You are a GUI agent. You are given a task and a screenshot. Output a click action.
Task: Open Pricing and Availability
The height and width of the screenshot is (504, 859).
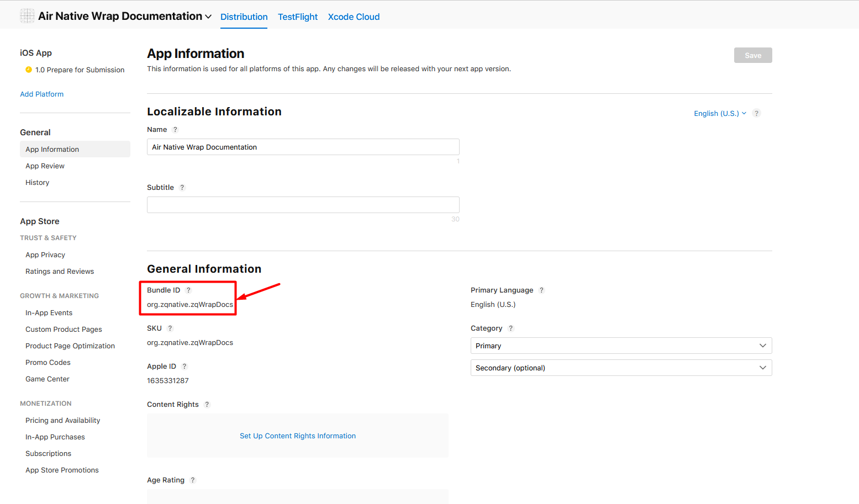tap(63, 421)
